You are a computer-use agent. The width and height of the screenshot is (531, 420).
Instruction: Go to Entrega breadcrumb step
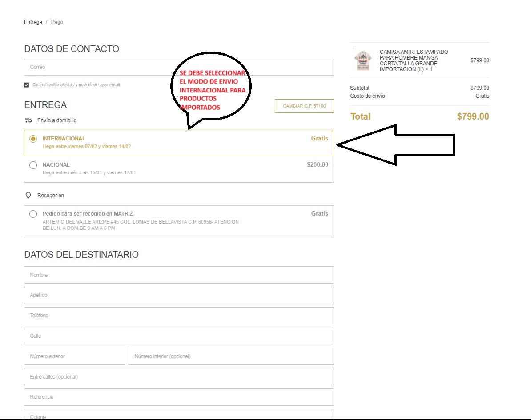point(33,22)
